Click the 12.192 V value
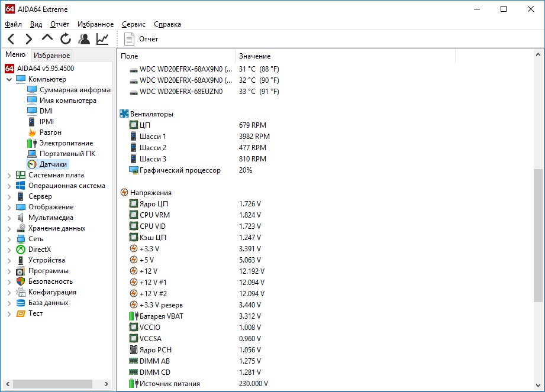 (x=251, y=271)
